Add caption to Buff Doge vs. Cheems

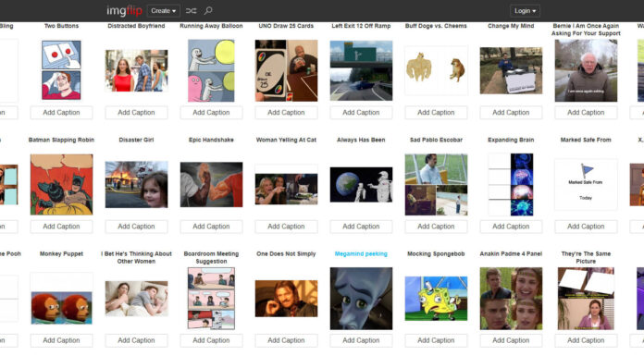pyautogui.click(x=436, y=113)
